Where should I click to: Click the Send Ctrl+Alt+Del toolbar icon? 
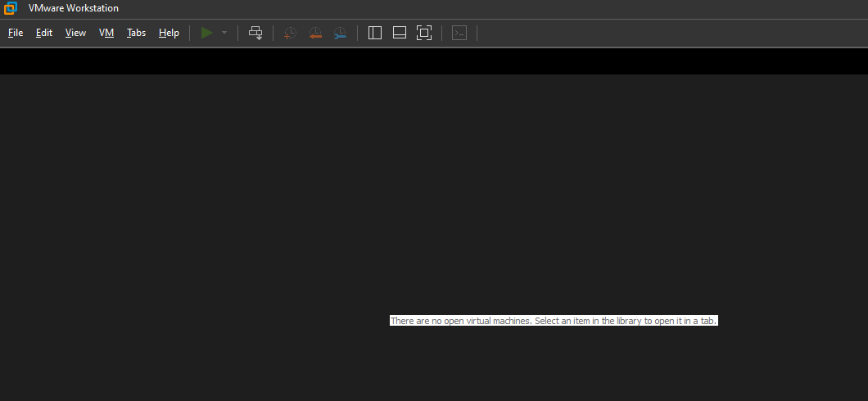coord(255,33)
